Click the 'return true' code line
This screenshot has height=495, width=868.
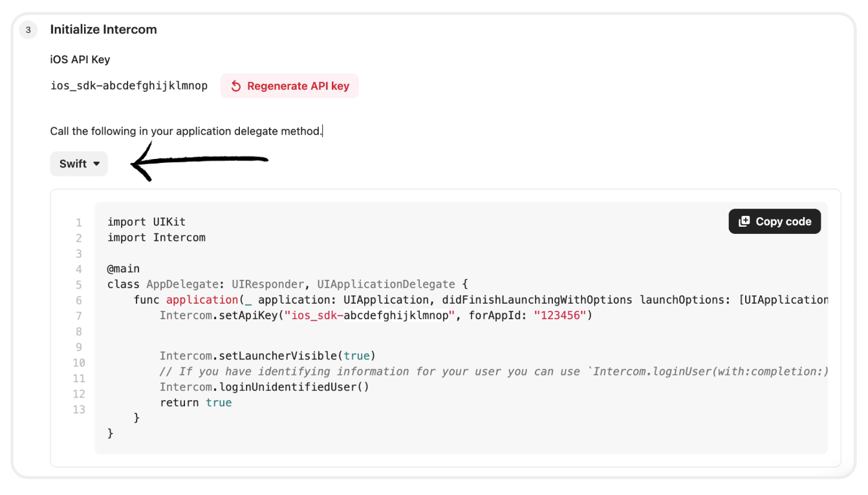196,403
